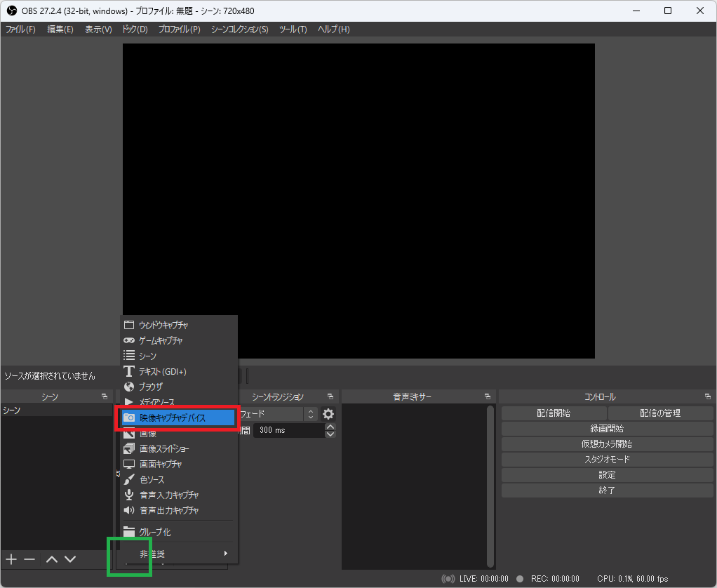Click the コントロール panel popout icon
Screen dimensions: 717x588
[707, 396]
